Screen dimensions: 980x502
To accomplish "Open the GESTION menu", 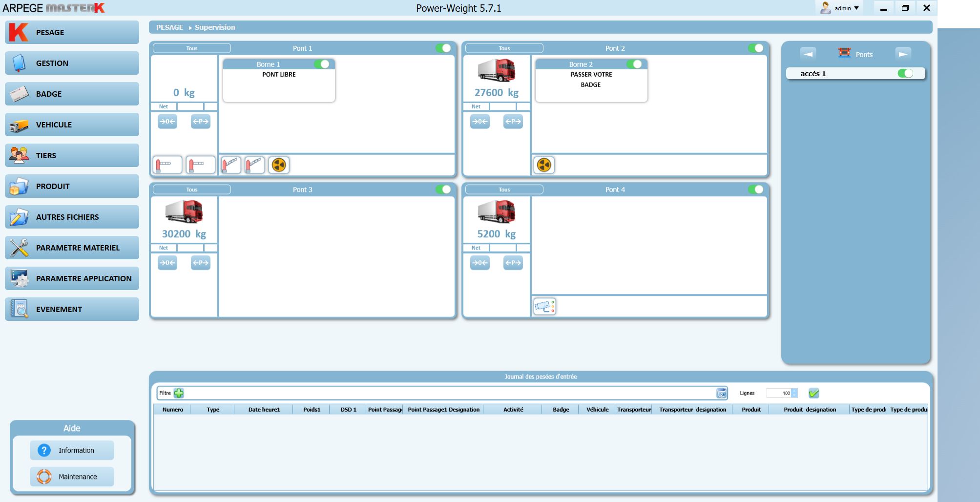I will coord(72,63).
